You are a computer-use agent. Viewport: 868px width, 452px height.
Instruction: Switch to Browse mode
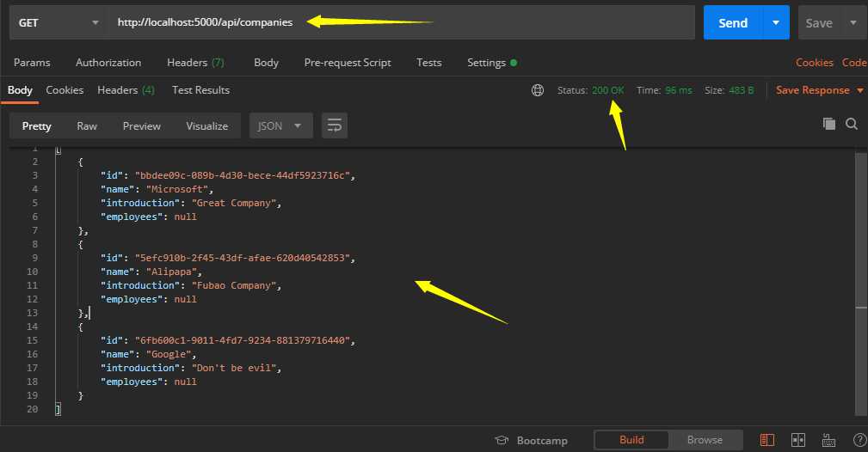[x=705, y=440]
